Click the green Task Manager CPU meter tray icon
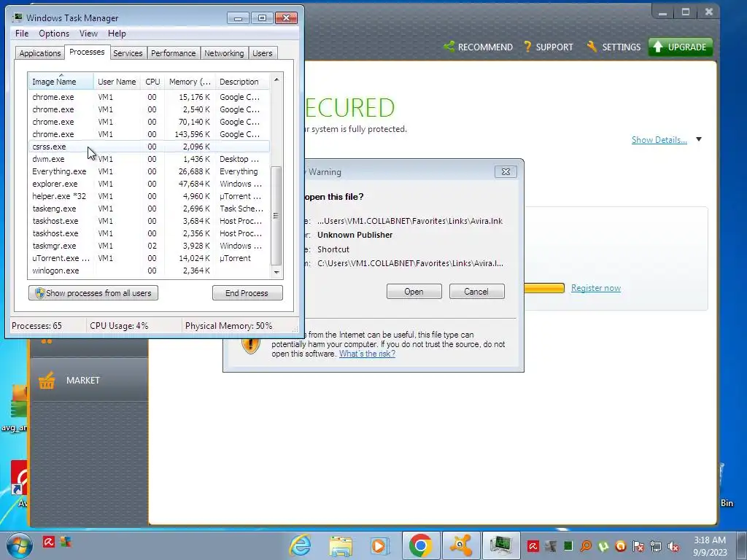 coord(568,546)
